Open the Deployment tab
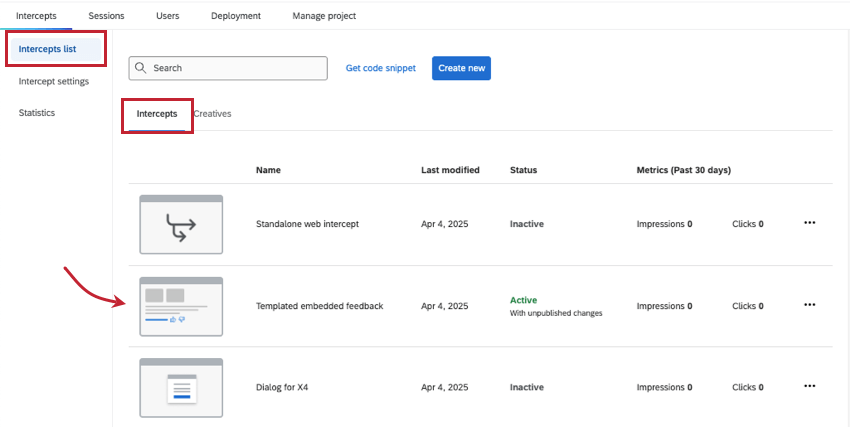The width and height of the screenshot is (850, 427). pyautogui.click(x=236, y=16)
